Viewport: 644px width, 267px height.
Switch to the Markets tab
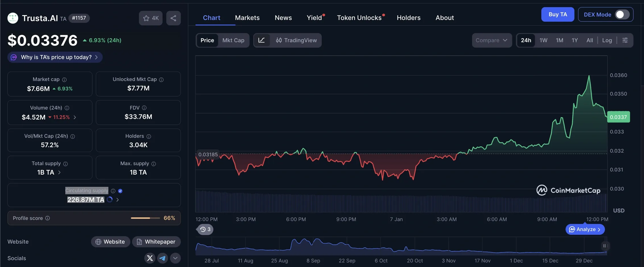[x=247, y=17]
